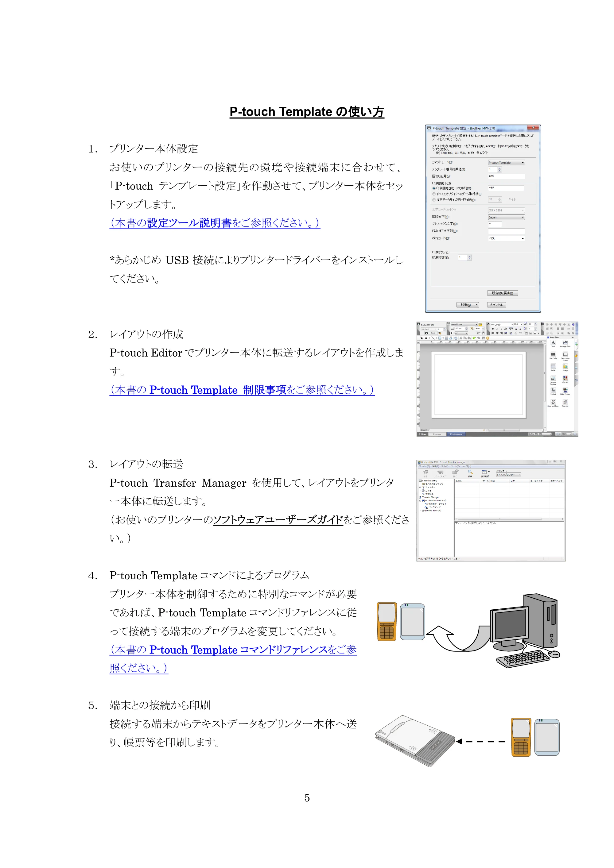
Task: Open the コマンドモード dropdown showing P-touch Template
Action: coord(506,163)
